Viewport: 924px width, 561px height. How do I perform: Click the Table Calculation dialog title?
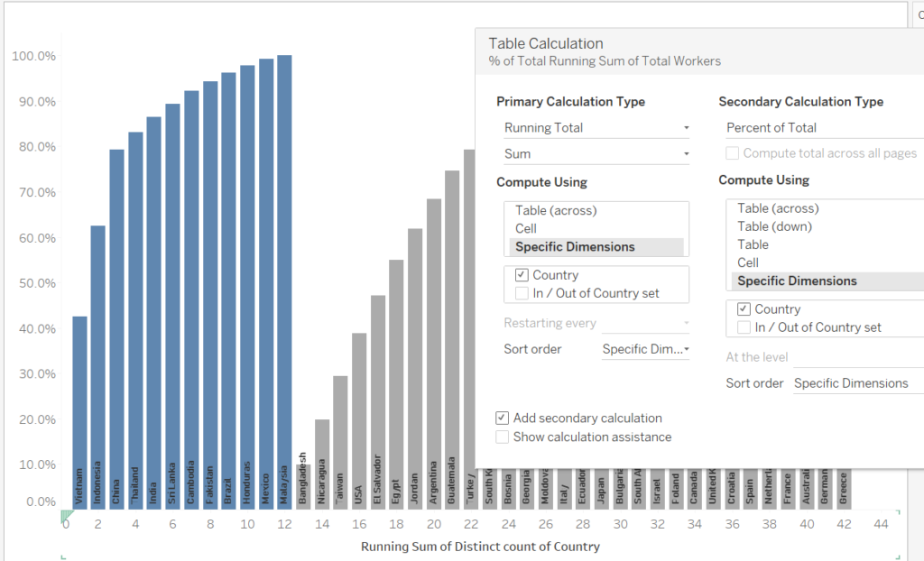pos(546,43)
